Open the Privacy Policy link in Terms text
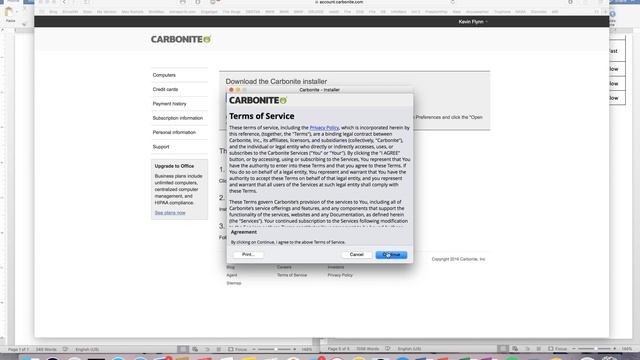Viewport: 640px width, 360px height. (324, 128)
